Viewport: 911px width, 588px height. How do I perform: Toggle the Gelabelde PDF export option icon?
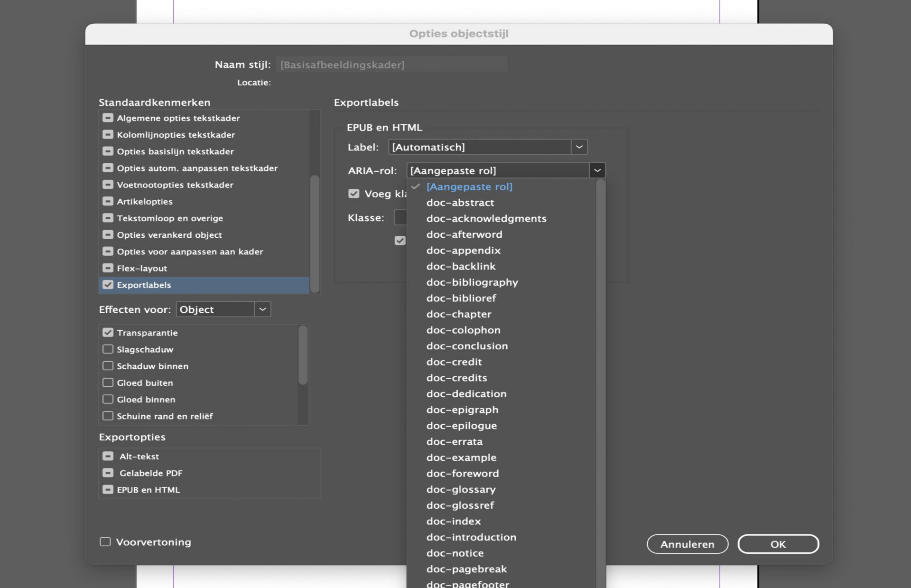pyautogui.click(x=108, y=473)
